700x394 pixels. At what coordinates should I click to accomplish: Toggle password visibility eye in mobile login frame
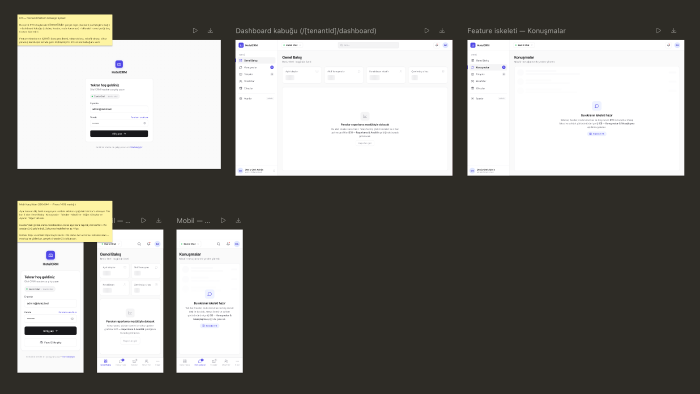tap(72, 319)
